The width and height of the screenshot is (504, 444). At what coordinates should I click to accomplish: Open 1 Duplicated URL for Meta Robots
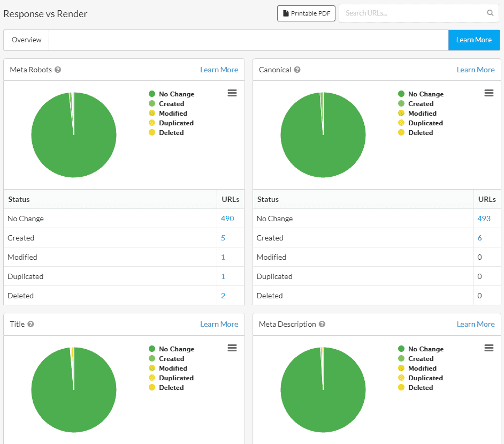click(x=223, y=276)
